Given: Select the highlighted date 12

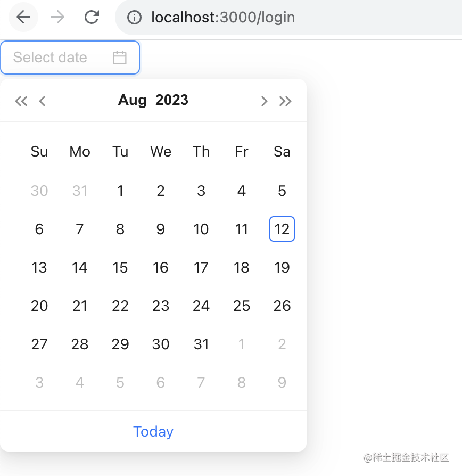Looking at the screenshot, I should pos(282,229).
